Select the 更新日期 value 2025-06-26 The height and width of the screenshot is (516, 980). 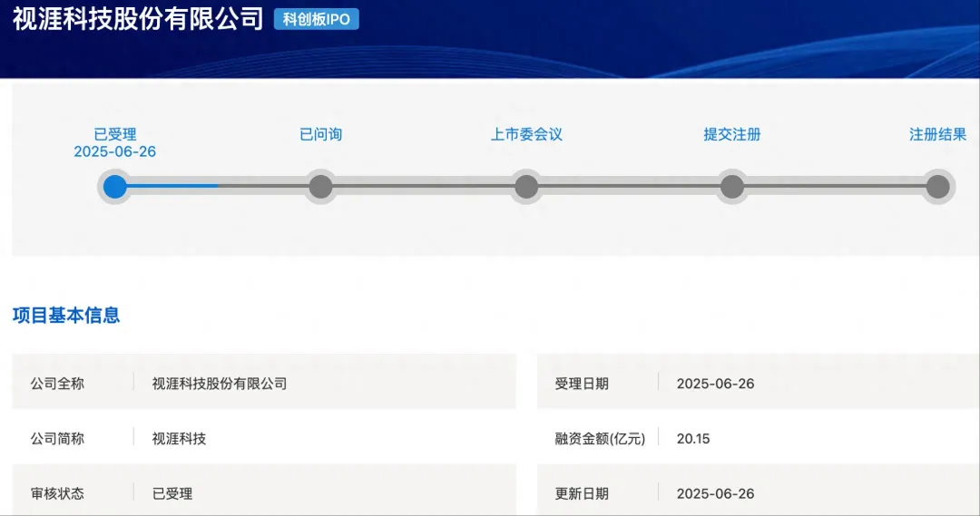point(716,493)
